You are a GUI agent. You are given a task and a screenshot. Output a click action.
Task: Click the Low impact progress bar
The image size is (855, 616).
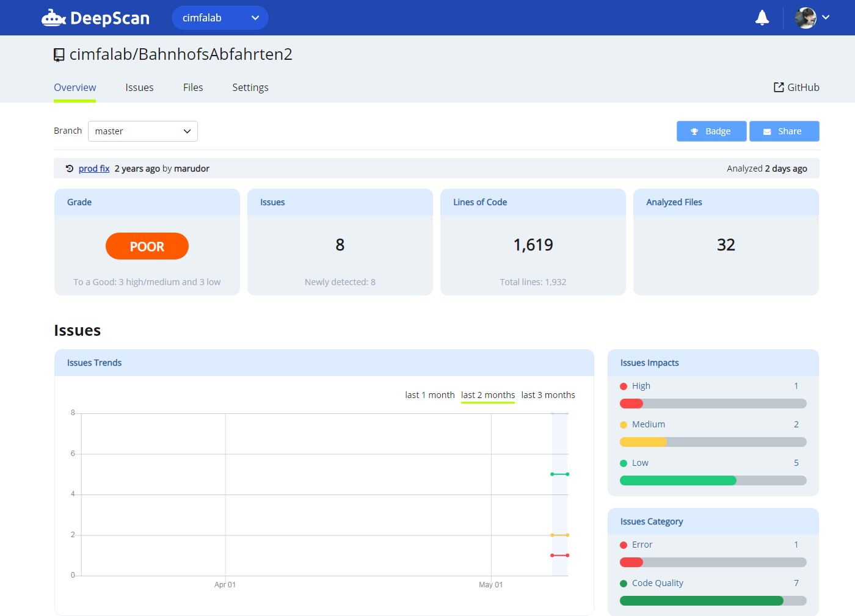(x=713, y=480)
